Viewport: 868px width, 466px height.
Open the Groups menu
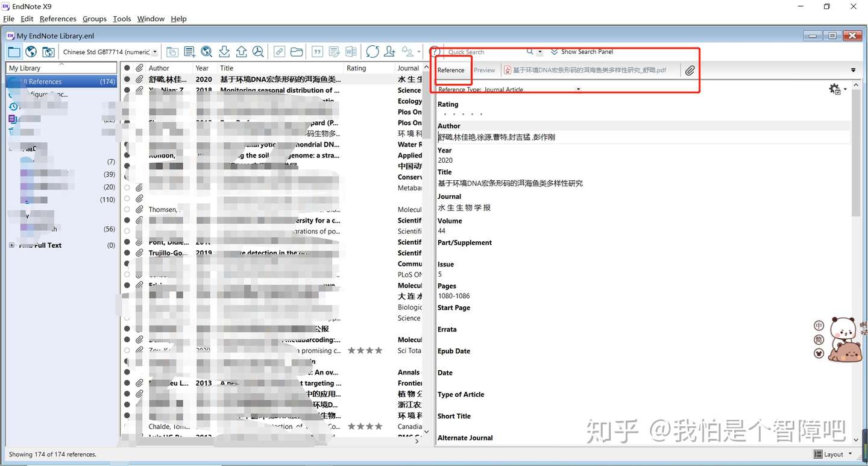pyautogui.click(x=95, y=19)
